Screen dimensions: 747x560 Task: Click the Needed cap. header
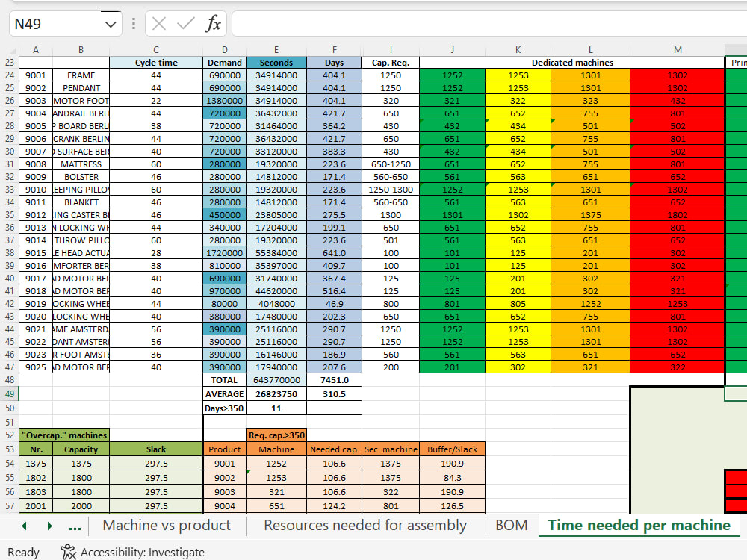pyautogui.click(x=334, y=449)
